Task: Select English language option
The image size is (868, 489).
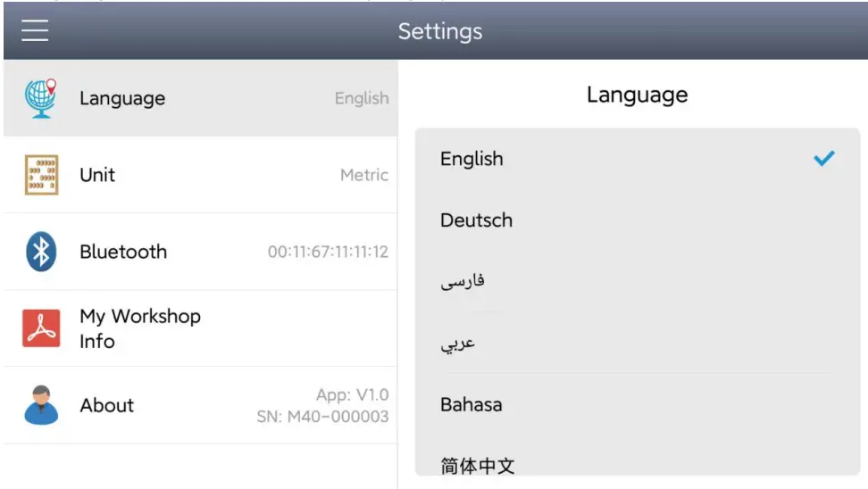Action: click(x=638, y=159)
